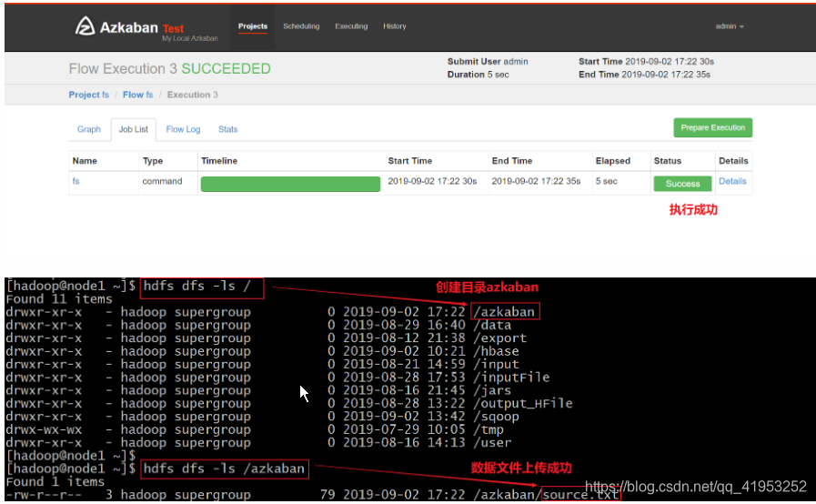Viewport: 816px width, 504px height.
Task: Click '/user' directory in terminal listing
Action: pyautogui.click(x=492, y=442)
